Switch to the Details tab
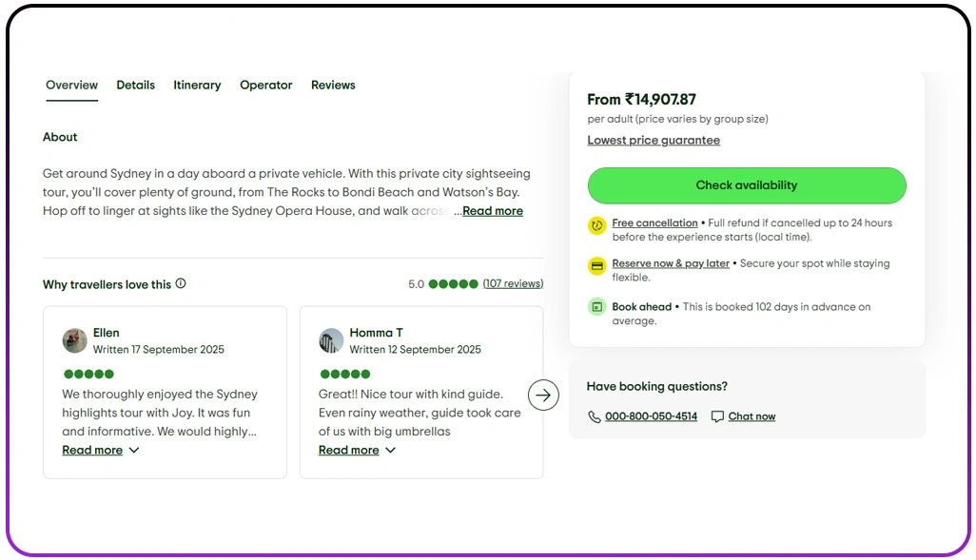Image resolution: width=976 pixels, height=560 pixels. coord(135,85)
